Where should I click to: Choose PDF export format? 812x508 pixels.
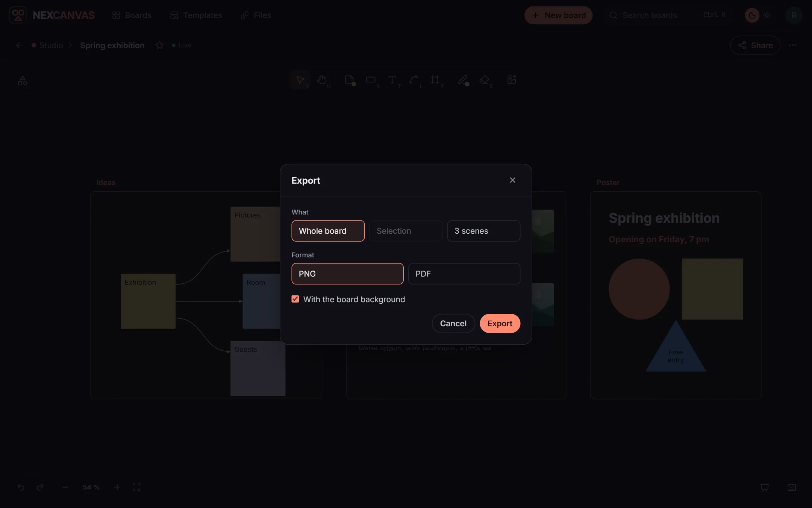464,274
